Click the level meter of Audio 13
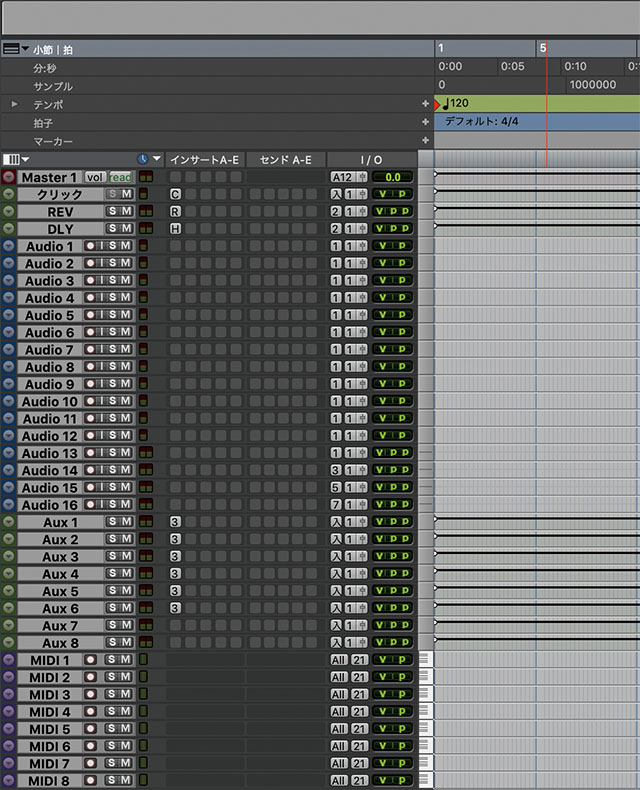This screenshot has width=640, height=790. (146, 452)
